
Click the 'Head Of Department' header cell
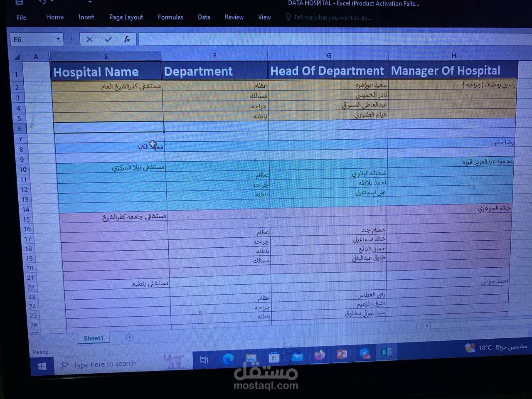pos(328,71)
